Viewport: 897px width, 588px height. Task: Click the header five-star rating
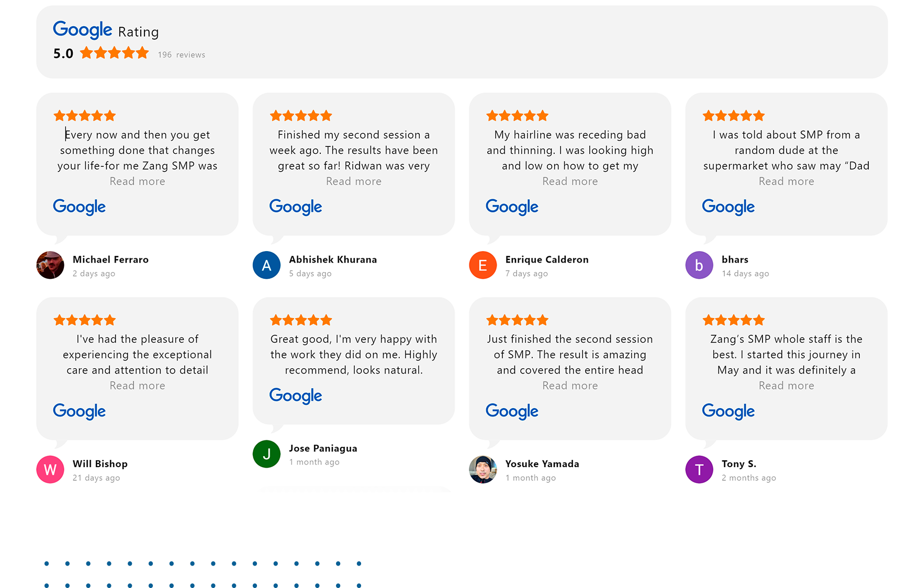[115, 53]
